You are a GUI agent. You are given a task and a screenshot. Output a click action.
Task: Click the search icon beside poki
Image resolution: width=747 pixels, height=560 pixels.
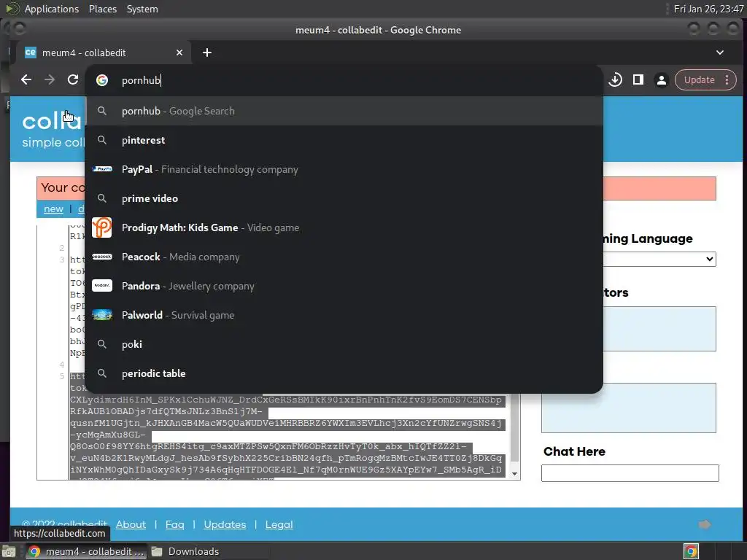pyautogui.click(x=102, y=344)
